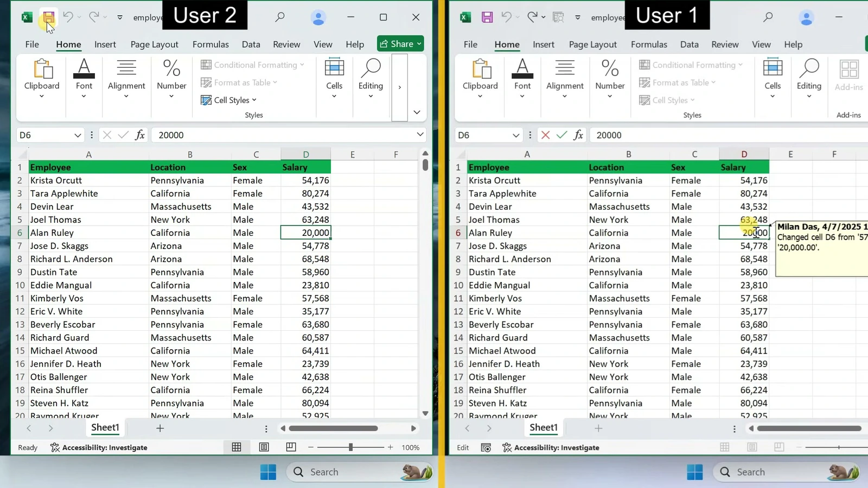Confirm entry with green check in User 1 formula bar

point(561,135)
